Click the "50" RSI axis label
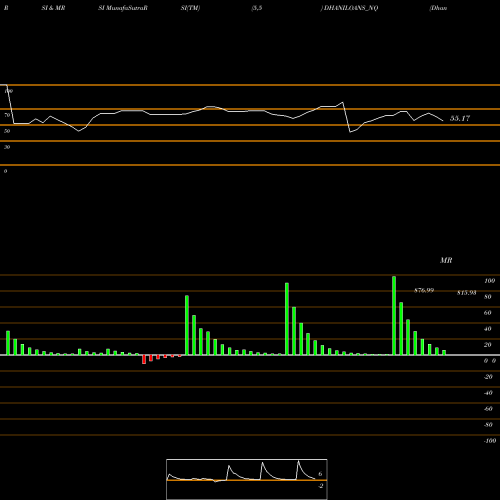 point(7,131)
